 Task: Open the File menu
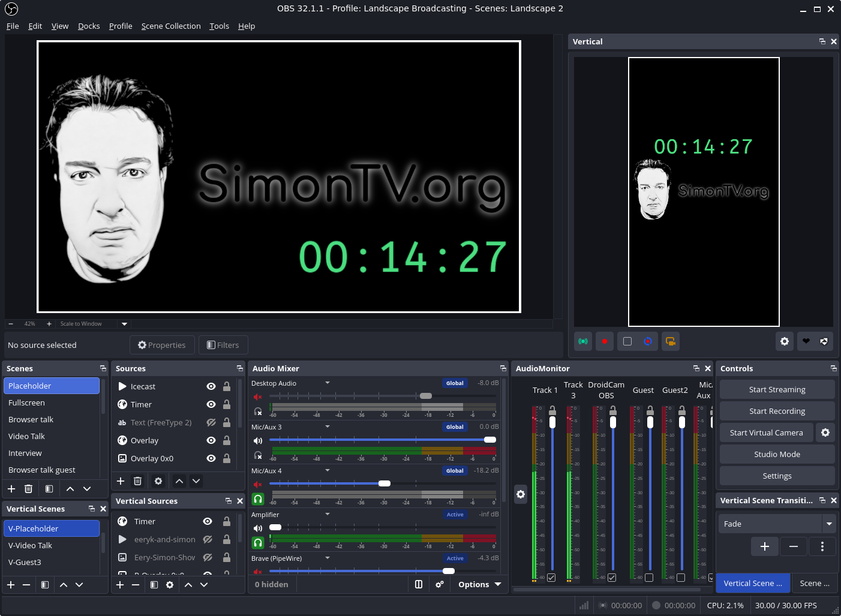pos(13,26)
